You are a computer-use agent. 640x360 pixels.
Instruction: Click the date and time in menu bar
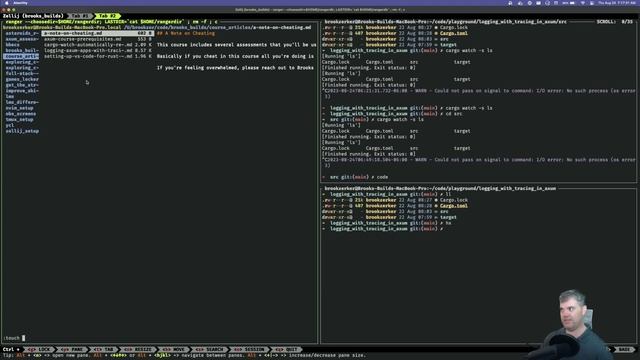[x=617, y=3]
